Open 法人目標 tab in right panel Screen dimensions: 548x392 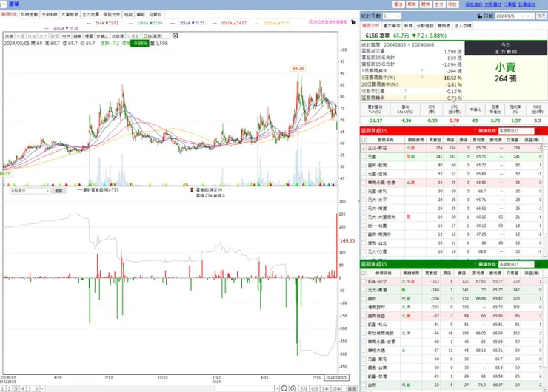coord(463,26)
